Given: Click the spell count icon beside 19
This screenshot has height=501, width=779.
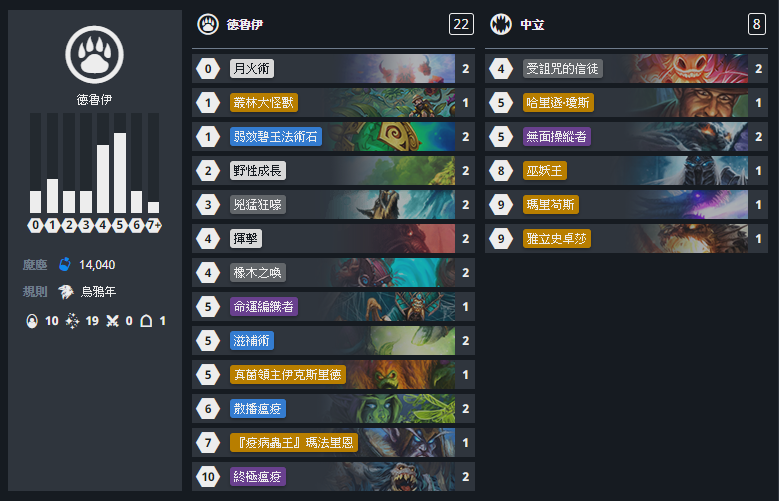Looking at the screenshot, I should (x=73, y=321).
